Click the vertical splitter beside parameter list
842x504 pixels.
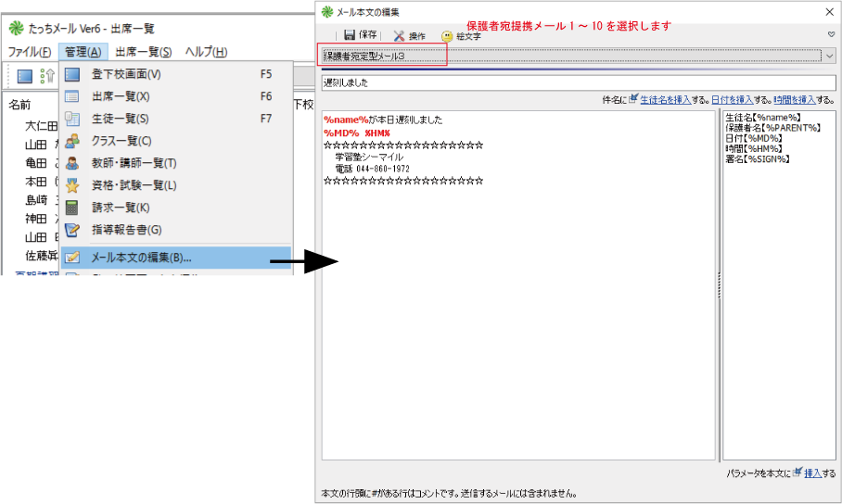[x=720, y=285]
